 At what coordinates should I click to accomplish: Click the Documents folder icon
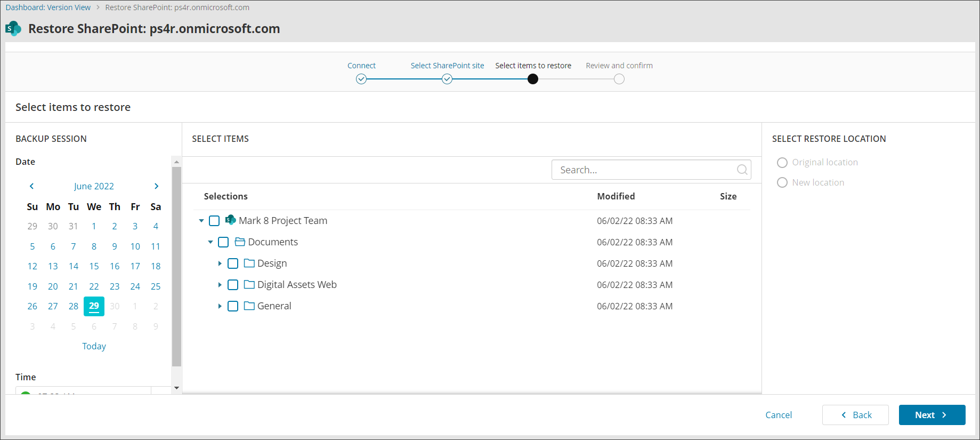click(240, 242)
